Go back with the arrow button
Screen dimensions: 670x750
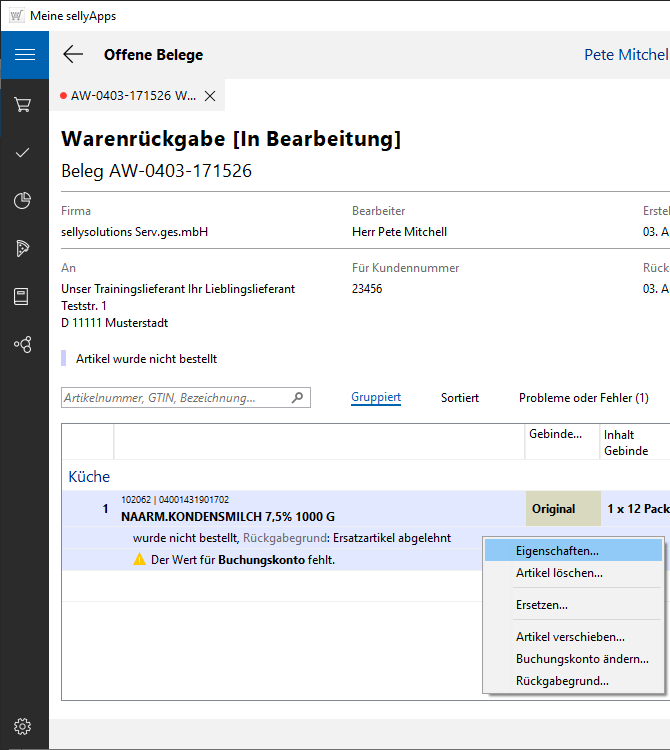click(x=73, y=55)
